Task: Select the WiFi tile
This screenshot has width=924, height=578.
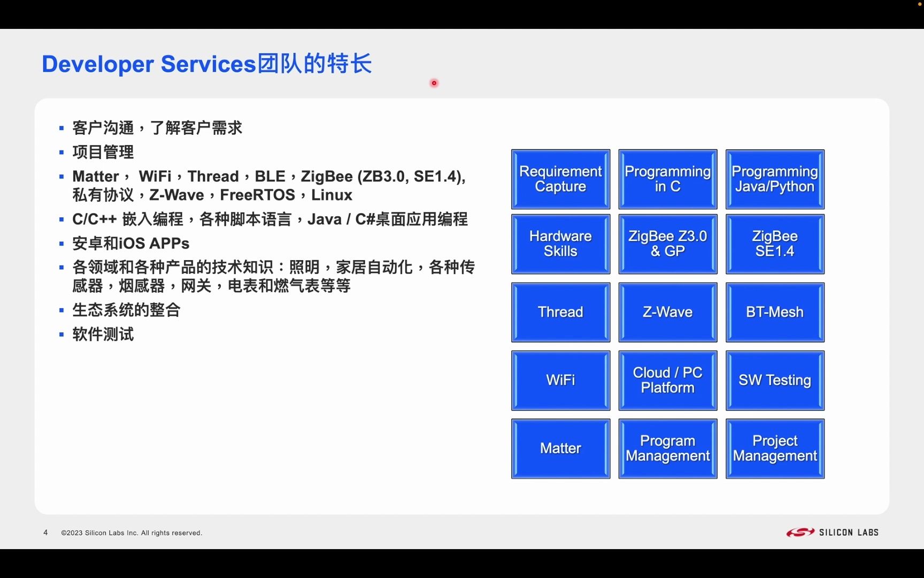Action: 560,381
